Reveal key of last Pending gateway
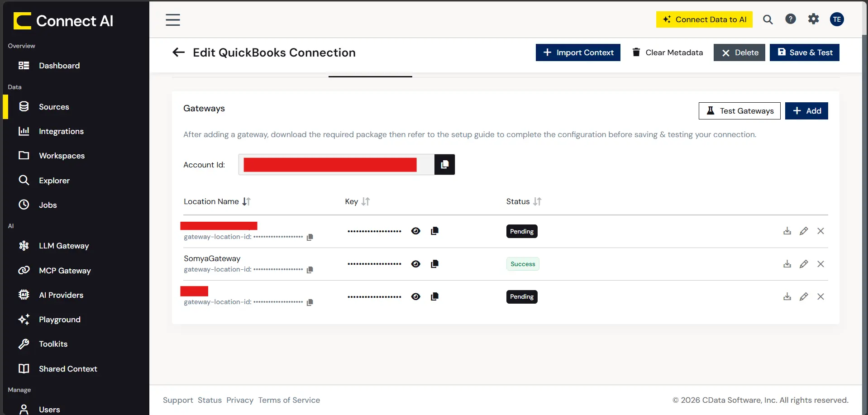868x415 pixels. tap(416, 296)
